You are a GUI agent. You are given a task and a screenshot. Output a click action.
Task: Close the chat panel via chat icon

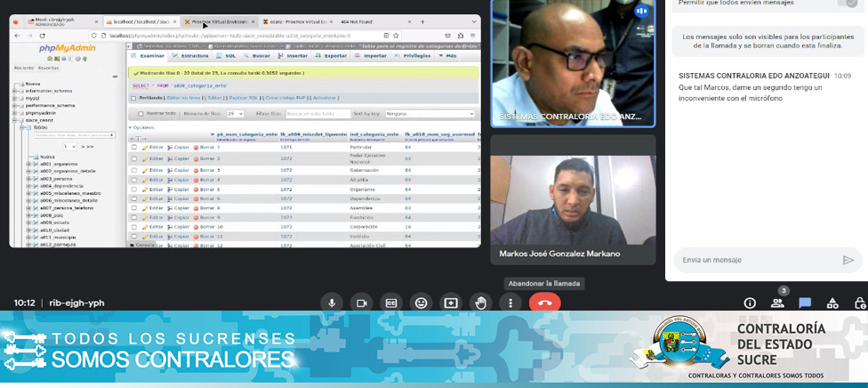(x=805, y=303)
